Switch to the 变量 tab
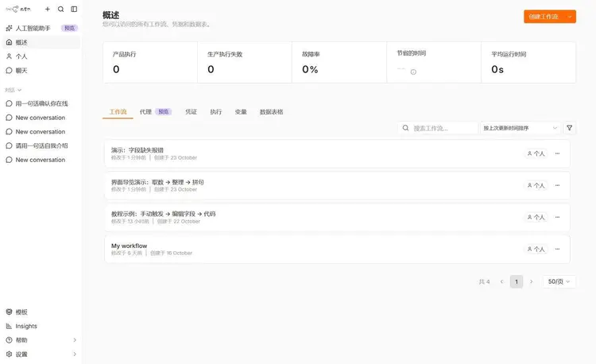This screenshot has height=364, width=596. 241,112
